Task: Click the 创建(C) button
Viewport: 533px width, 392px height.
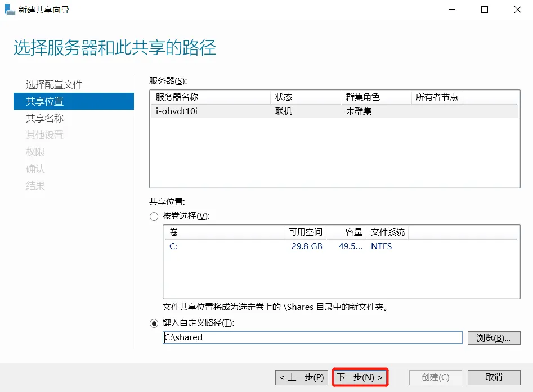Action: pos(435,377)
